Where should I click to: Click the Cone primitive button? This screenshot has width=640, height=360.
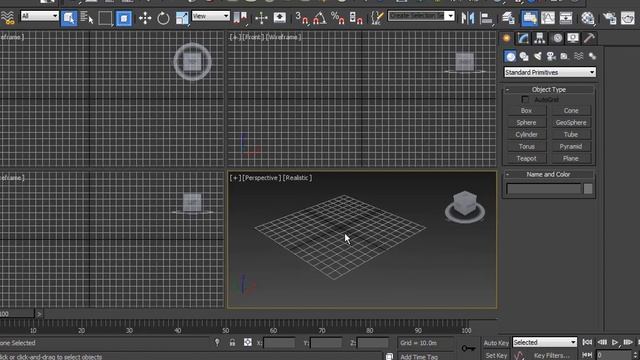coord(571,111)
